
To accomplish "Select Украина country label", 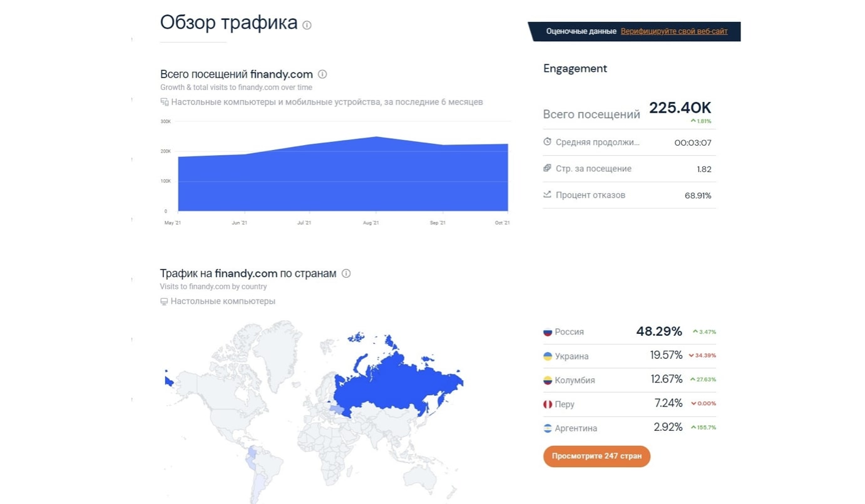I will click(x=571, y=356).
